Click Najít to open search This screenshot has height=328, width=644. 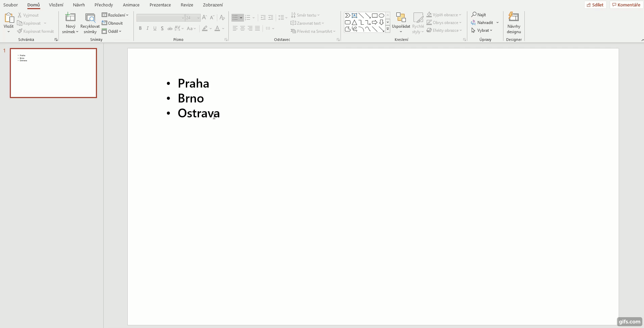click(x=479, y=15)
